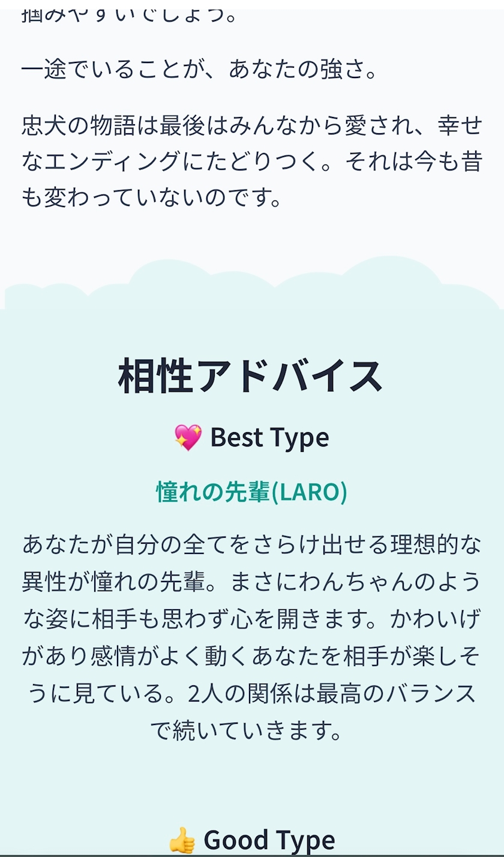Click the sparkling heart emoji beside Best Type

click(x=188, y=438)
